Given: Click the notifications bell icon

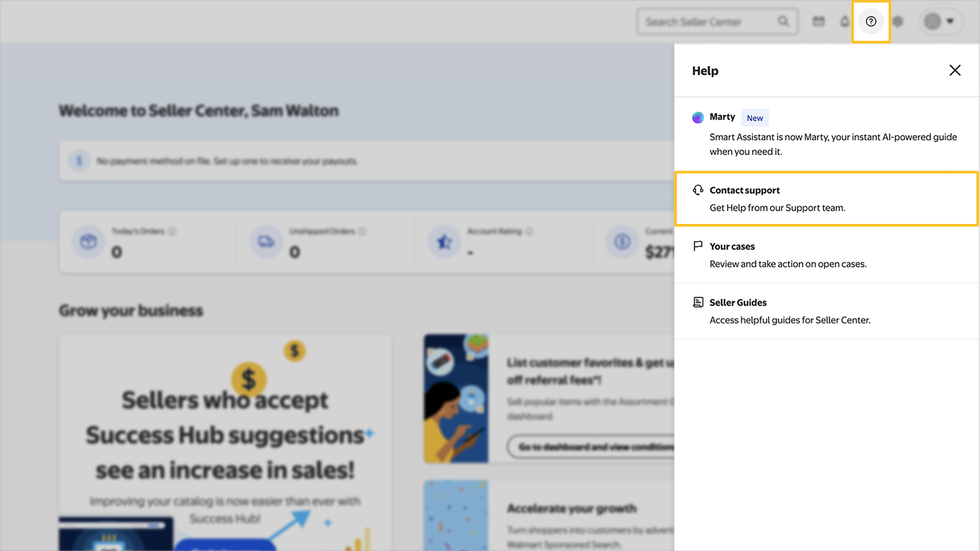Looking at the screenshot, I should 845,21.
